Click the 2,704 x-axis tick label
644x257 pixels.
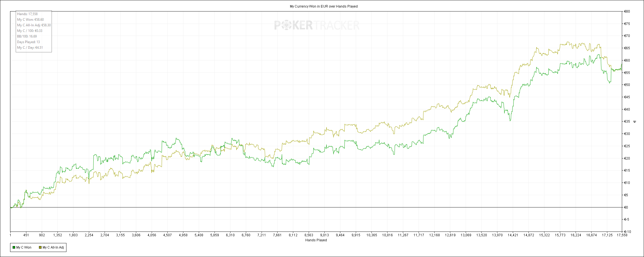(x=105, y=235)
